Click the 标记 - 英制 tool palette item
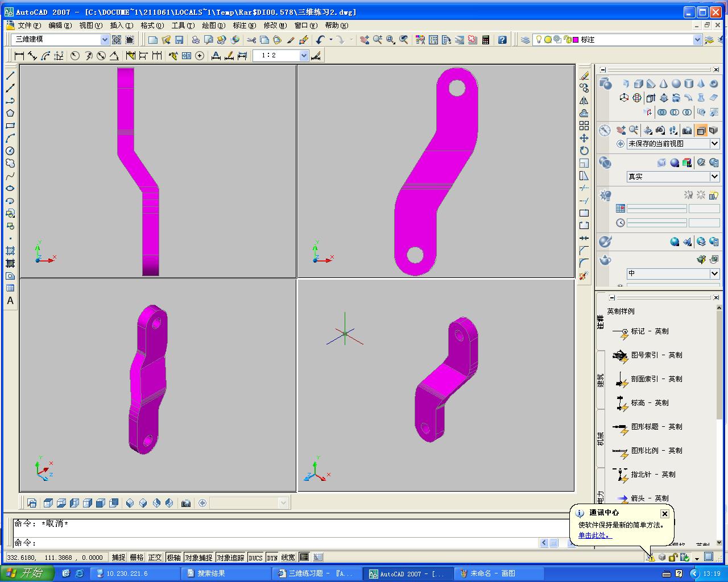Viewport: 728px width, 582px height. pyautogui.click(x=640, y=331)
